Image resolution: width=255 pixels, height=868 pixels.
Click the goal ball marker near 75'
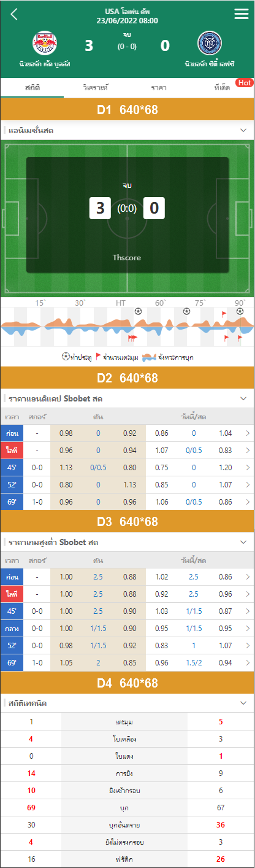click(187, 311)
